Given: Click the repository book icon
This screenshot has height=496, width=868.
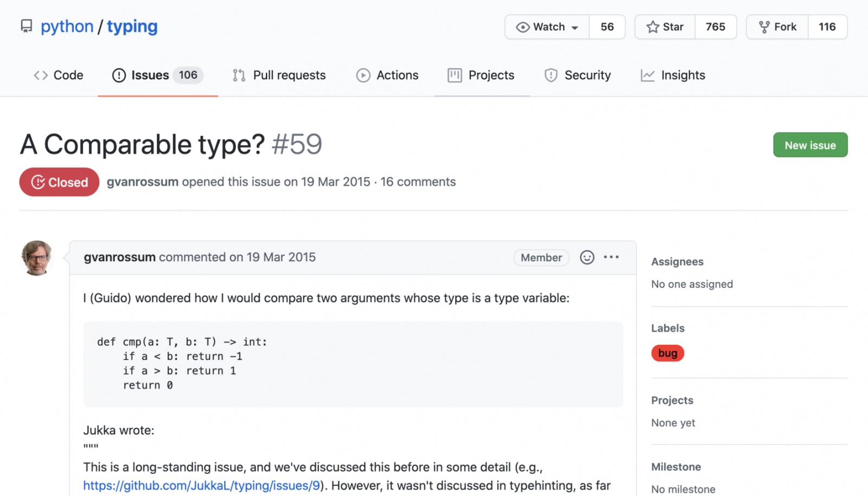Looking at the screenshot, I should (x=26, y=26).
